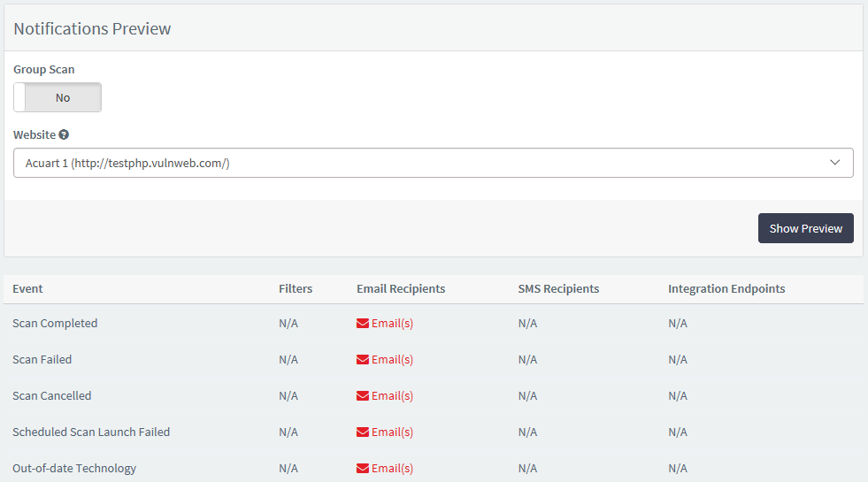Click the SMS Recipients column header
This screenshot has width=868, height=482.
(x=558, y=289)
